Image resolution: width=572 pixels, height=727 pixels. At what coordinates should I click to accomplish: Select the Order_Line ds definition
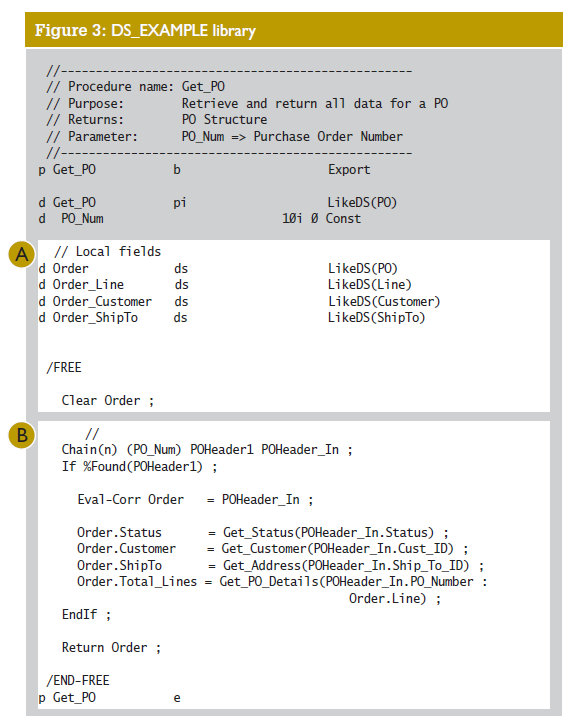(225, 285)
